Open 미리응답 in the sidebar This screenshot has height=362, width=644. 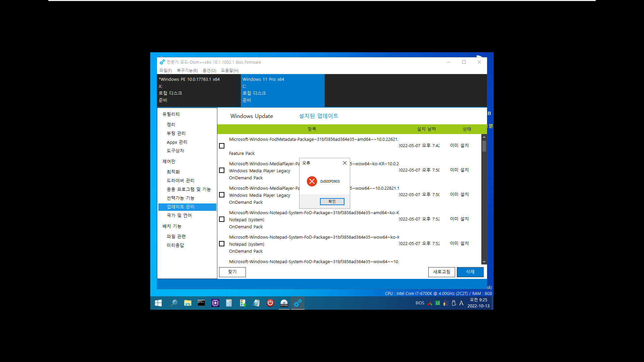point(175,245)
